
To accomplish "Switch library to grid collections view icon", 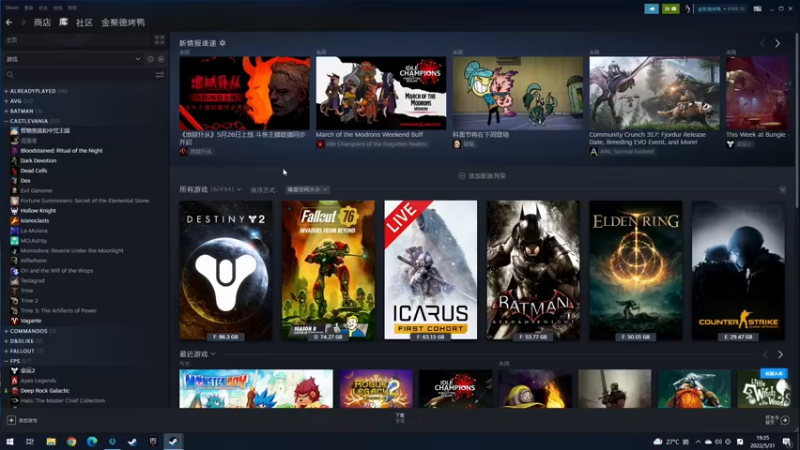I will pos(159,40).
